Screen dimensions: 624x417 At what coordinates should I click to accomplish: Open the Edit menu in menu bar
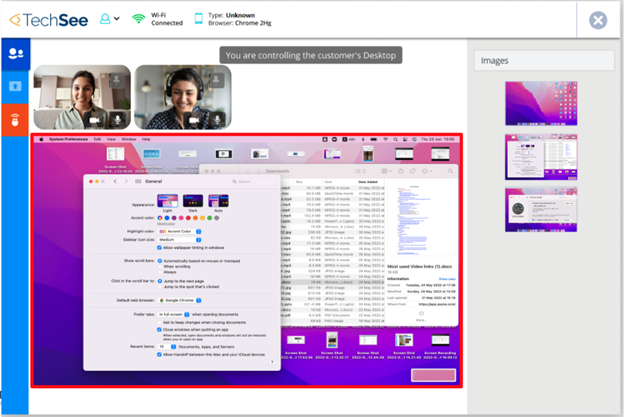[97, 139]
